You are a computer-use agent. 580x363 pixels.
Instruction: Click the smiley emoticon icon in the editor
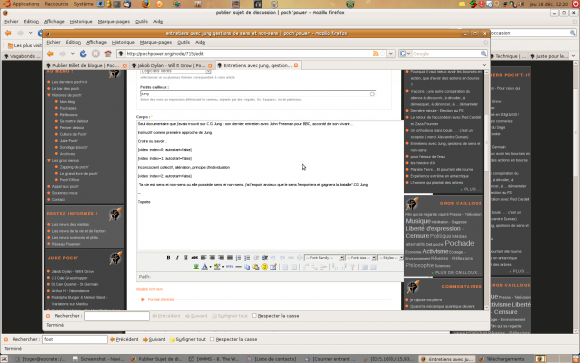(x=265, y=267)
